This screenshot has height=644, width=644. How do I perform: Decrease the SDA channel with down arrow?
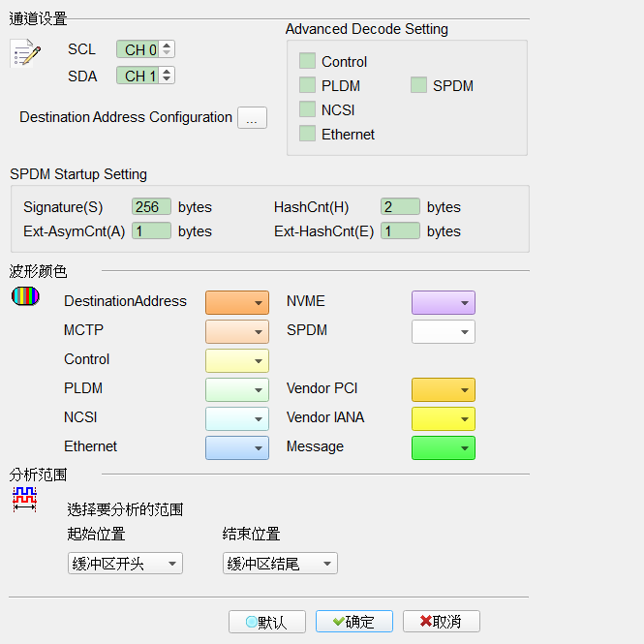click(x=167, y=78)
